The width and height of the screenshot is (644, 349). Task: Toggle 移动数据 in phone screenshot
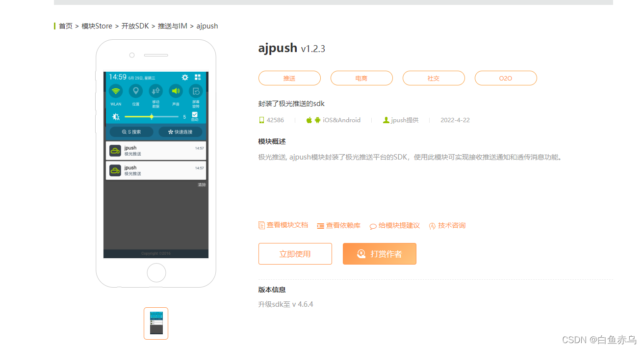[156, 91]
